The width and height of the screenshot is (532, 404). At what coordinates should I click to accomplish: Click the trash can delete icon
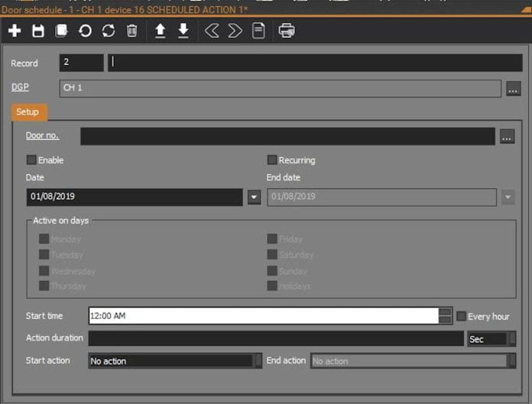[x=132, y=31]
